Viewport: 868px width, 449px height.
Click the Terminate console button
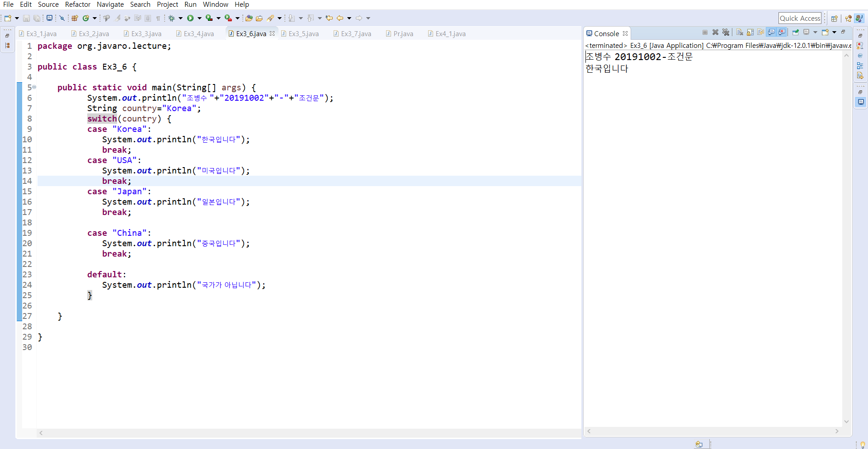point(705,32)
